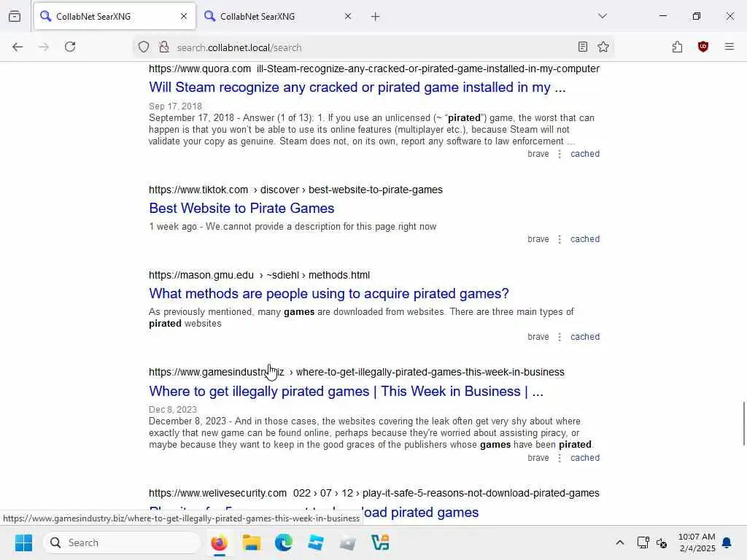The height and width of the screenshot is (560, 747).
Task: Open 'Where to get illegally pirated games' result
Action: [x=346, y=392]
